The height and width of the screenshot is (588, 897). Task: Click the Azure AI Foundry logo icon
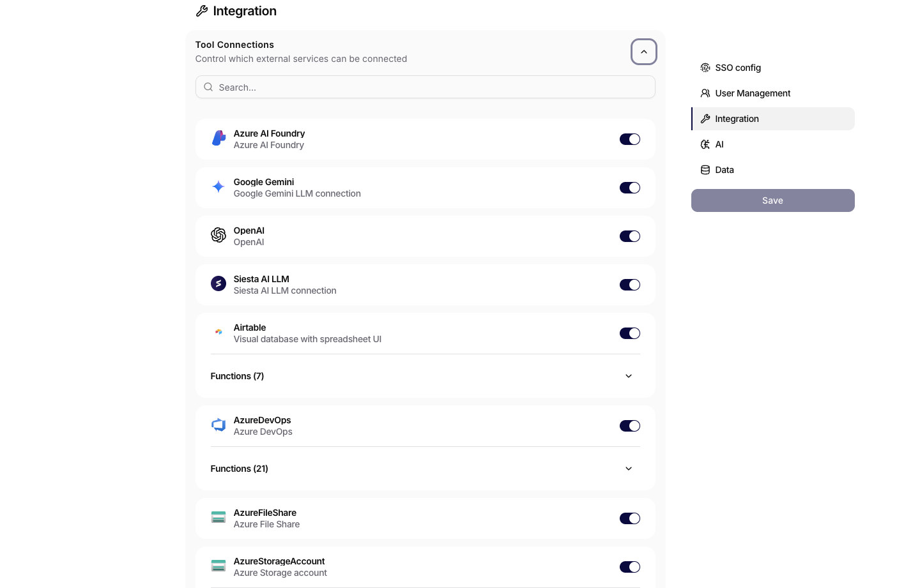click(218, 139)
